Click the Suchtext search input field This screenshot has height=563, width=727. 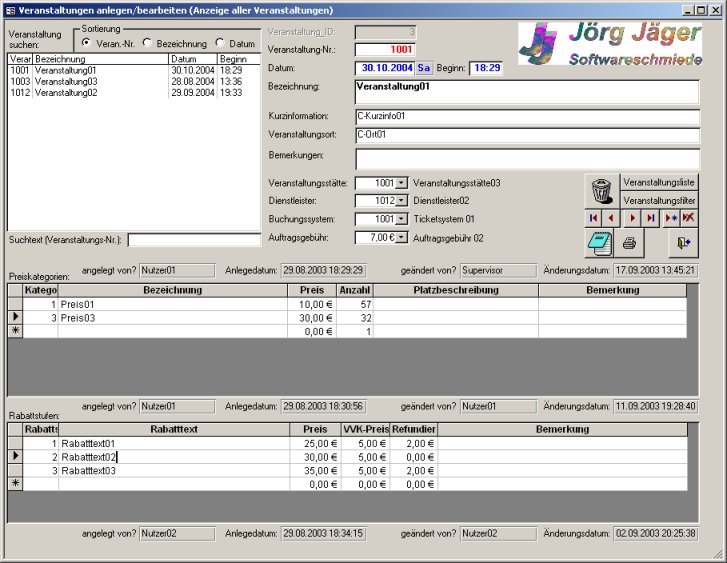click(x=193, y=240)
